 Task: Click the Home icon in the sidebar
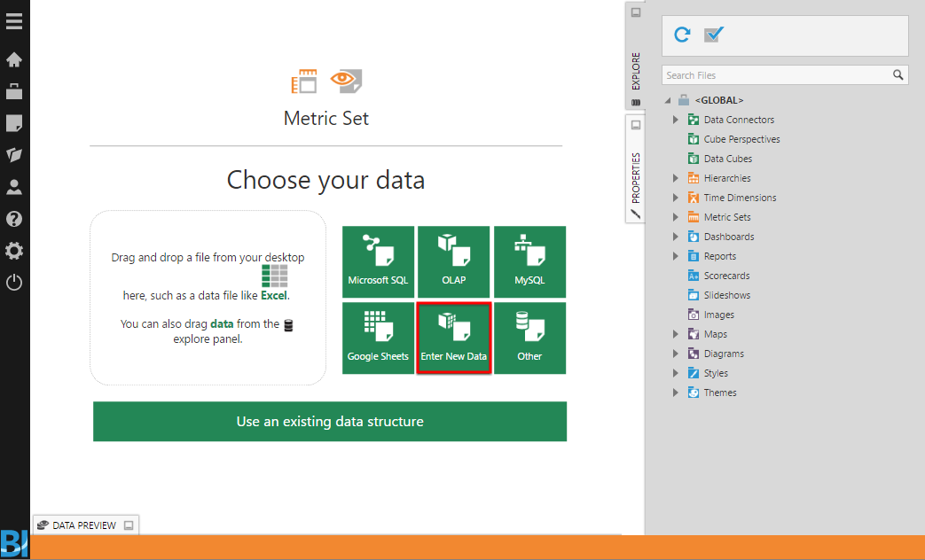point(13,59)
